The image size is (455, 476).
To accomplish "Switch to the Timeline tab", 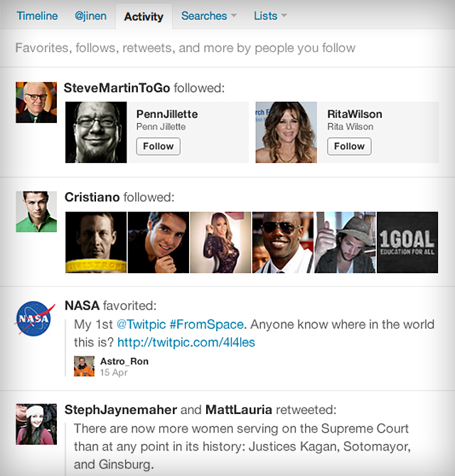I will (x=38, y=16).
